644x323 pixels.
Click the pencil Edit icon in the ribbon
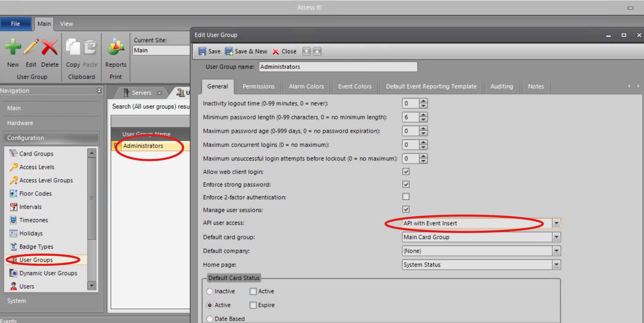(31, 47)
